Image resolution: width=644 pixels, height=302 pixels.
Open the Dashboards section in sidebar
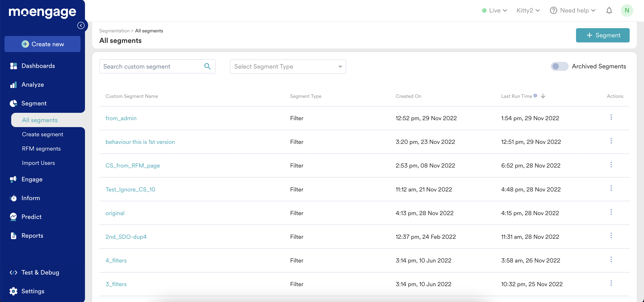(x=38, y=66)
